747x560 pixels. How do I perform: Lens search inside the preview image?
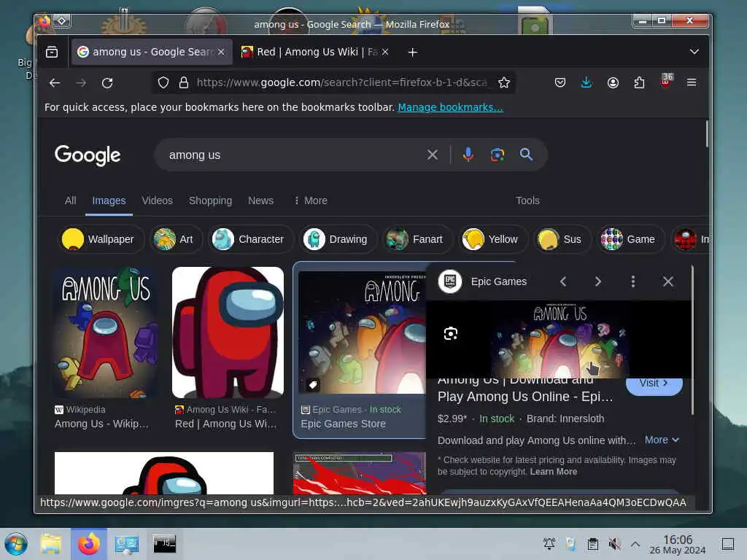pyautogui.click(x=451, y=333)
